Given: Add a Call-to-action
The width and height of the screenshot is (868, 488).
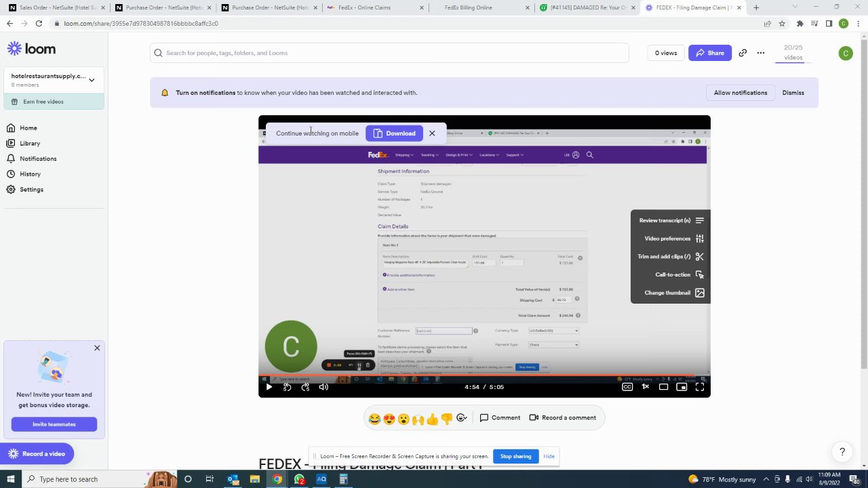Looking at the screenshot, I should pos(679,274).
